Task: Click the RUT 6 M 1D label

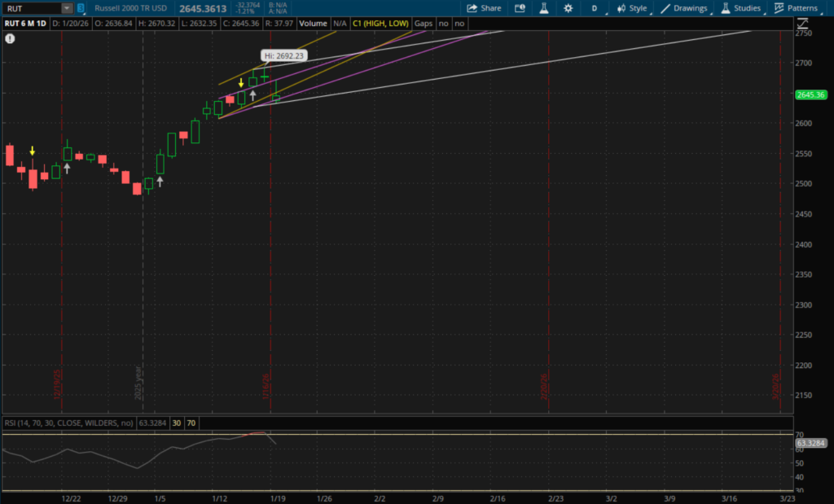Action: pos(26,24)
